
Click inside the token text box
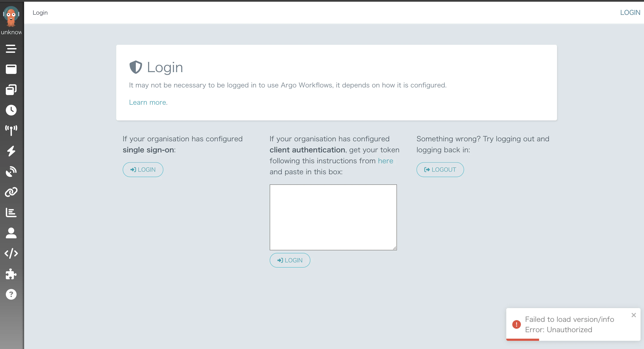pyautogui.click(x=333, y=217)
